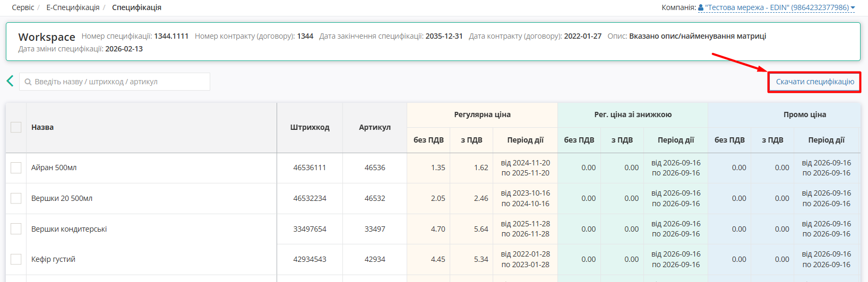
Task: Click barcode 46536111
Action: (310, 168)
